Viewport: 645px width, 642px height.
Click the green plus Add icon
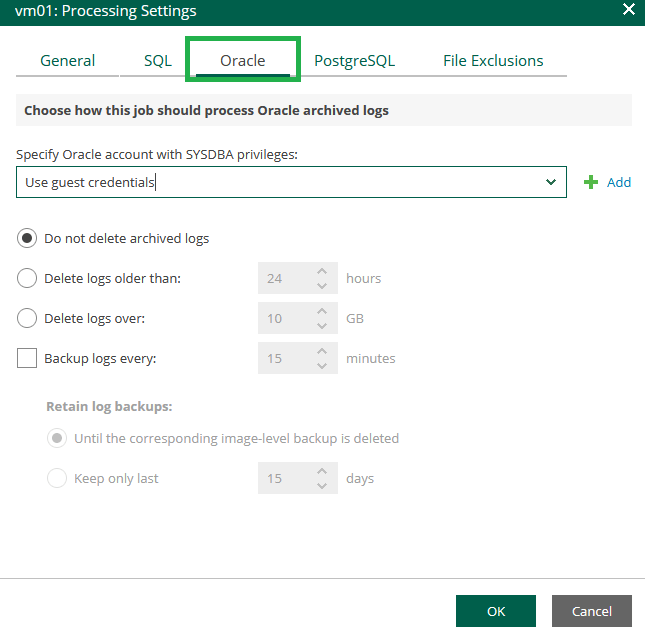[x=591, y=182]
